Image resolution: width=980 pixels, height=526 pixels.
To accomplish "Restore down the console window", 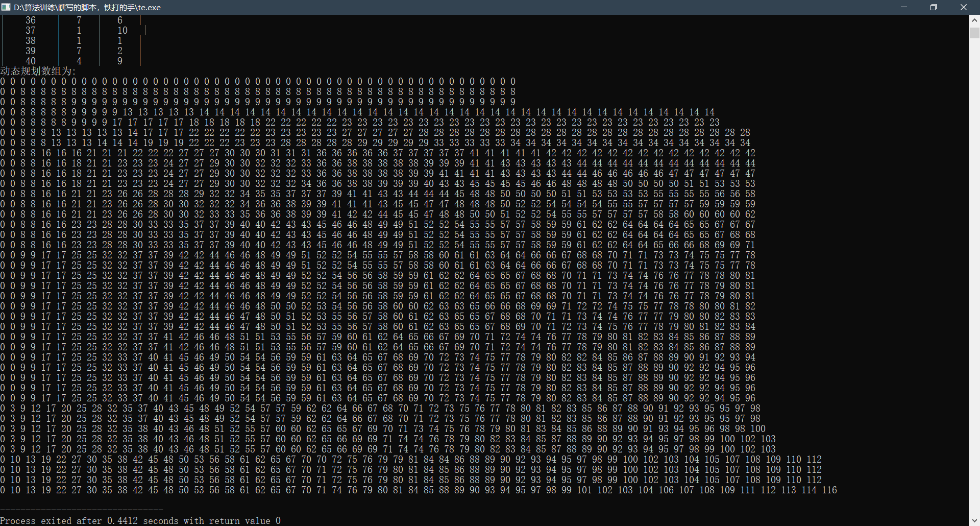I will click(934, 7).
